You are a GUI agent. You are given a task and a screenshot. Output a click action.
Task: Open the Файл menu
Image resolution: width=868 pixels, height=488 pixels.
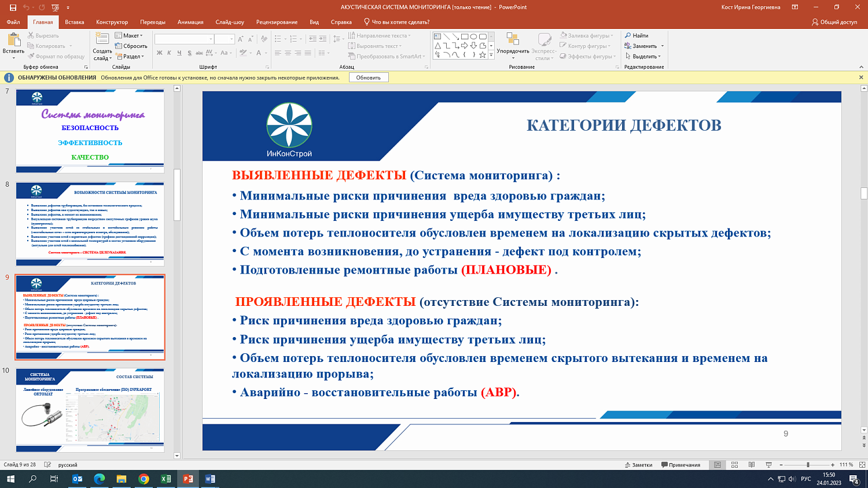click(13, 22)
